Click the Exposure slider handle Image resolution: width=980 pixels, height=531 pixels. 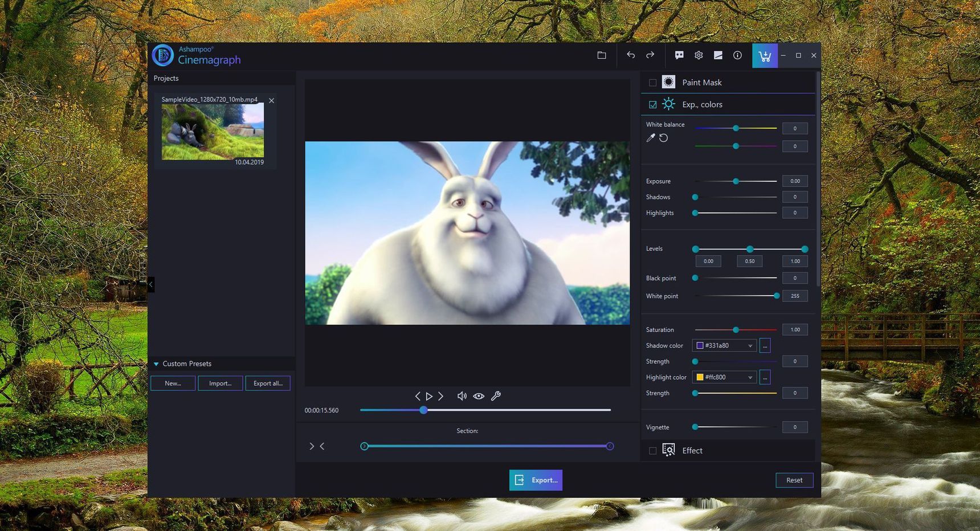(736, 181)
